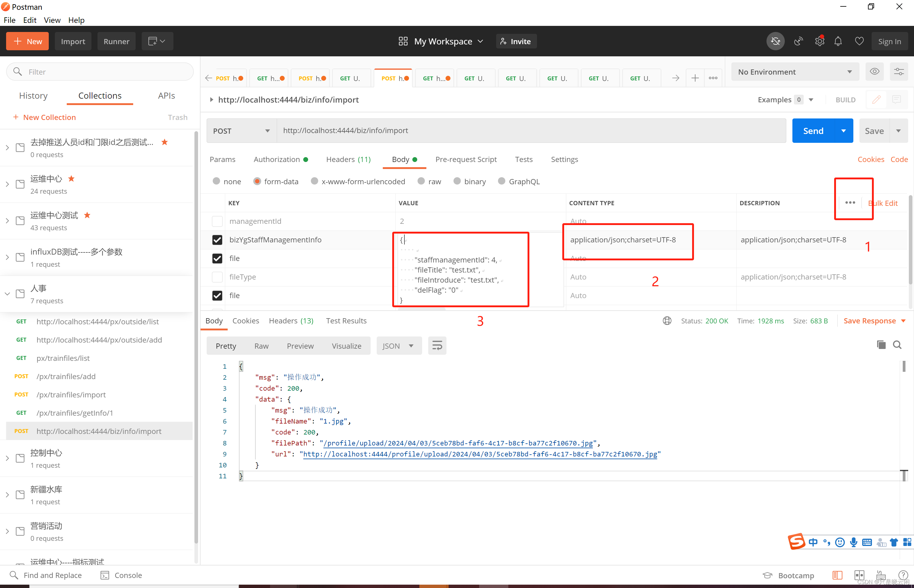Toggle line wrap icon in response toolbar
Image resolution: width=914 pixels, height=588 pixels.
click(x=437, y=346)
